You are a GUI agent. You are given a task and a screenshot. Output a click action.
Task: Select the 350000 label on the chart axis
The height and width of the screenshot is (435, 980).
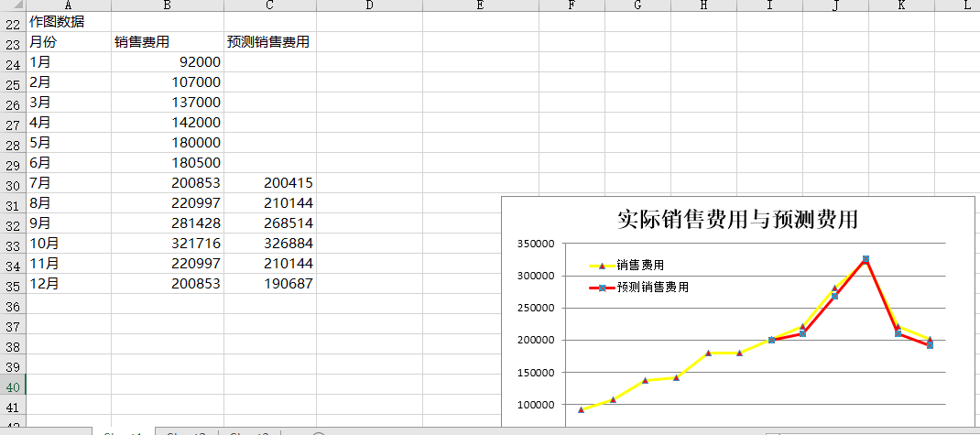537,245
